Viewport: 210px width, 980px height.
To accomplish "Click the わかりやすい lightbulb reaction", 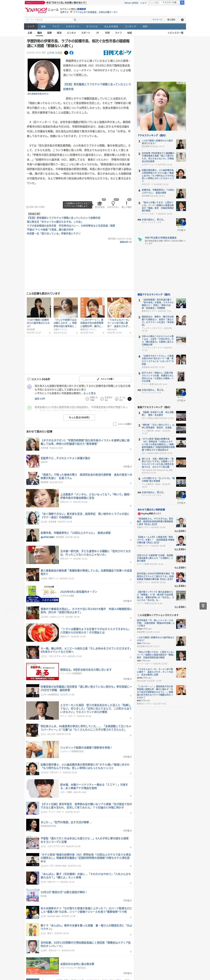I will 113,204.
